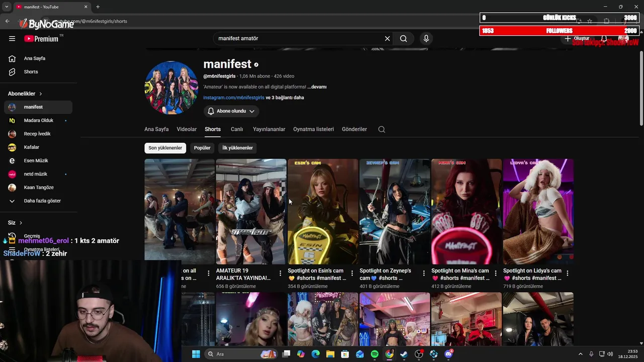
Task: Go to Ana Sayfa in sidebar
Action: click(x=38, y=58)
